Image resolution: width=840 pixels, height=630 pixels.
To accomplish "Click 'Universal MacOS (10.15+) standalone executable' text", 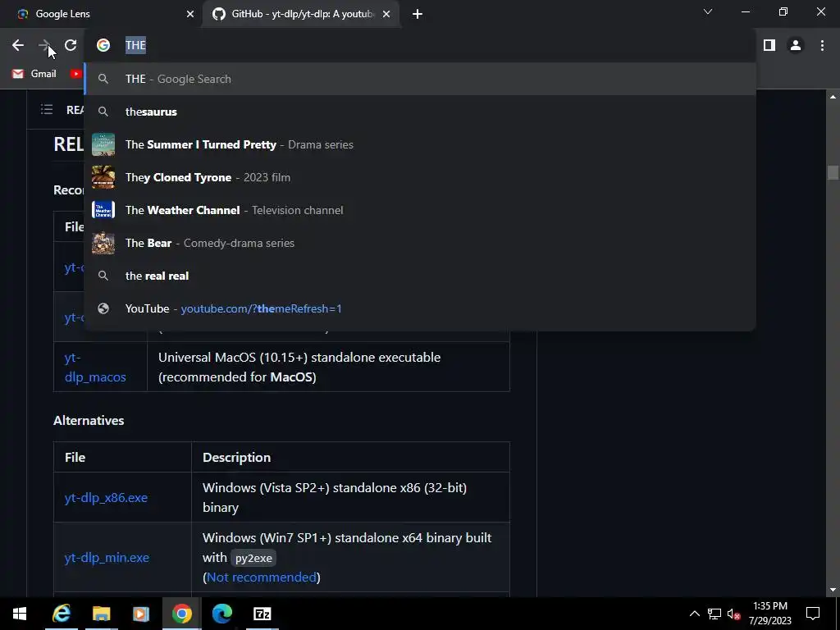I will (x=299, y=358).
